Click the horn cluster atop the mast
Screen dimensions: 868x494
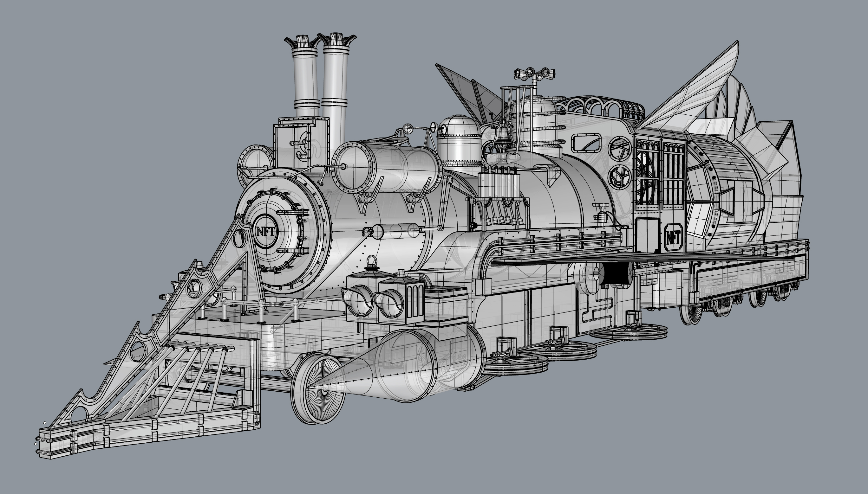click(x=534, y=73)
